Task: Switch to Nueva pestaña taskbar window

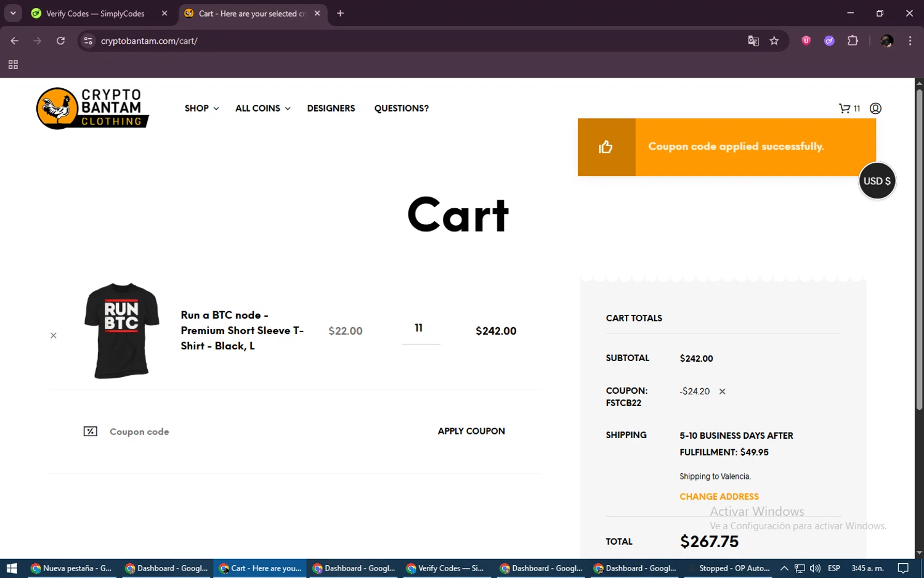Action: pos(72,568)
